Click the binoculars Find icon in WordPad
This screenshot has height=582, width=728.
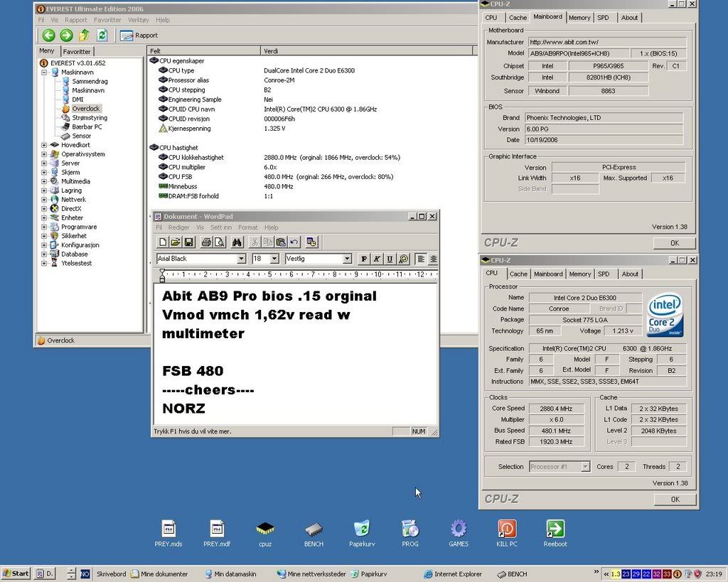tap(237, 242)
